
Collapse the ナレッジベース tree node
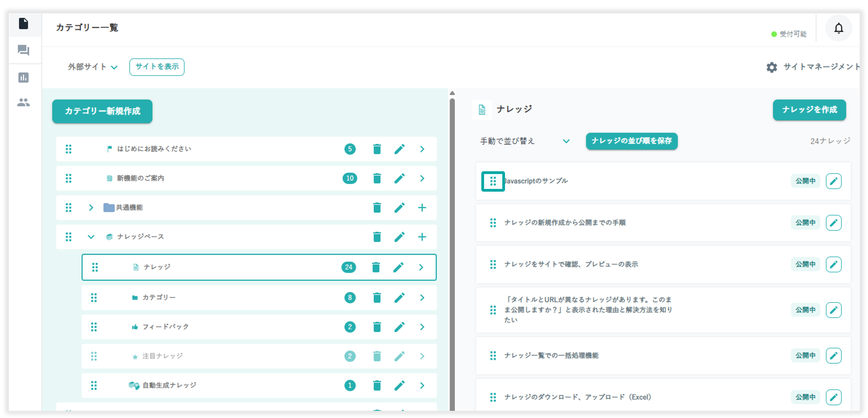pyautogui.click(x=91, y=237)
